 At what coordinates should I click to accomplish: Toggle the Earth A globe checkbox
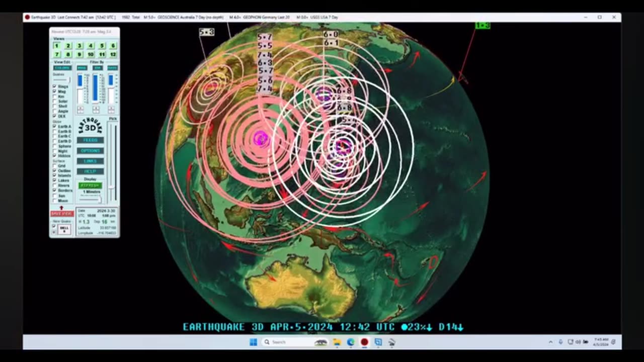point(55,126)
